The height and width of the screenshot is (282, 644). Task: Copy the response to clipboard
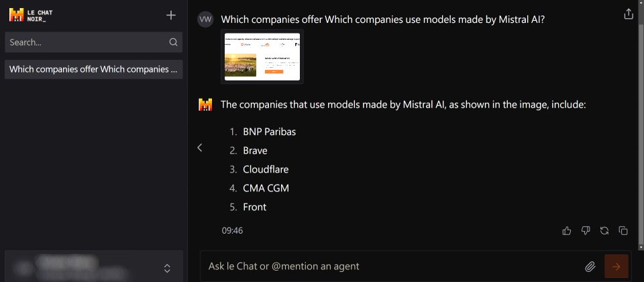point(623,230)
